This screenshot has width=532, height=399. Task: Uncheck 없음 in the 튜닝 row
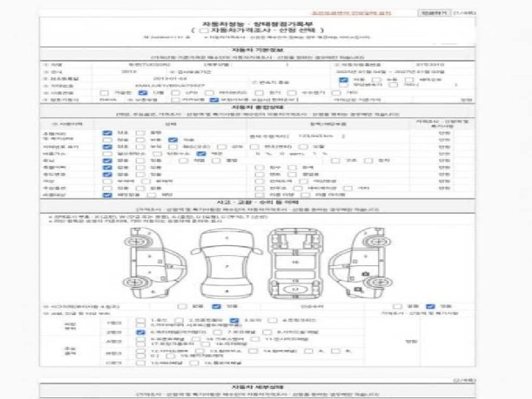[x=107, y=160]
